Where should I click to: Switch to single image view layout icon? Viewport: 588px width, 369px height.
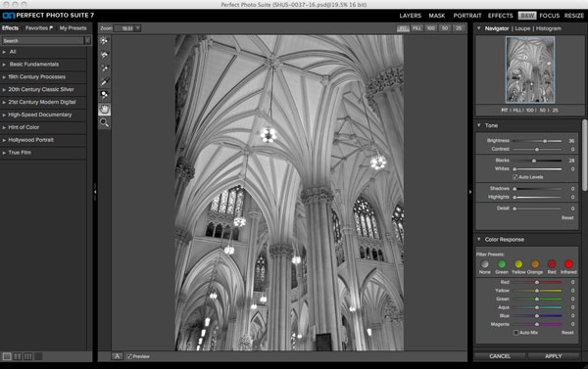[x=7, y=356]
